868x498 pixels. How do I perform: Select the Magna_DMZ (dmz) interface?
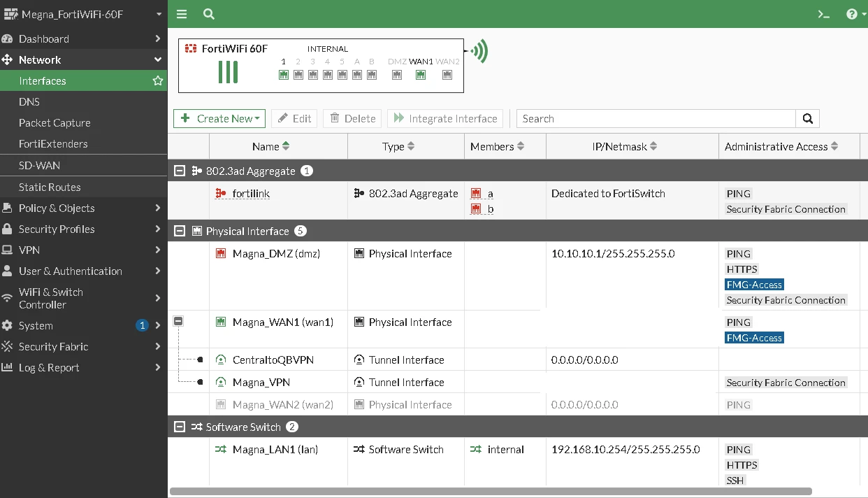(276, 254)
